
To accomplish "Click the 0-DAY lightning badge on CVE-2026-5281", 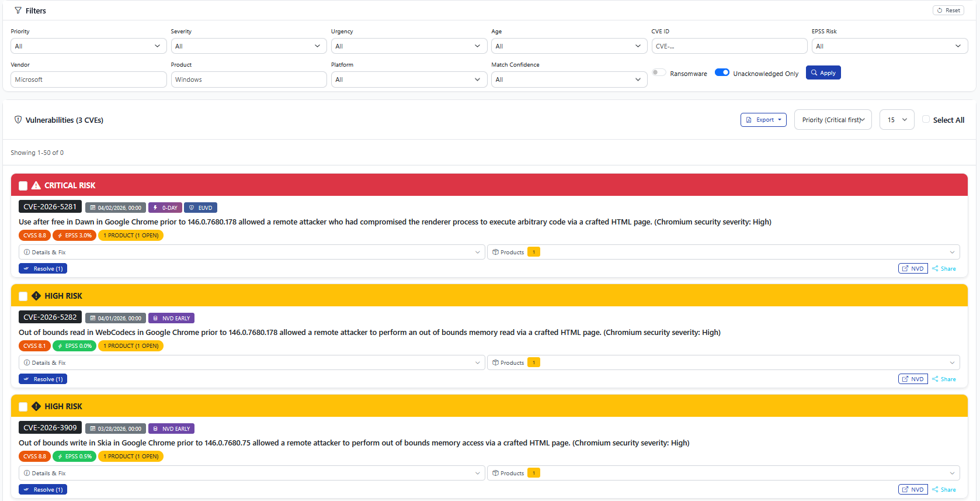I will pos(165,208).
